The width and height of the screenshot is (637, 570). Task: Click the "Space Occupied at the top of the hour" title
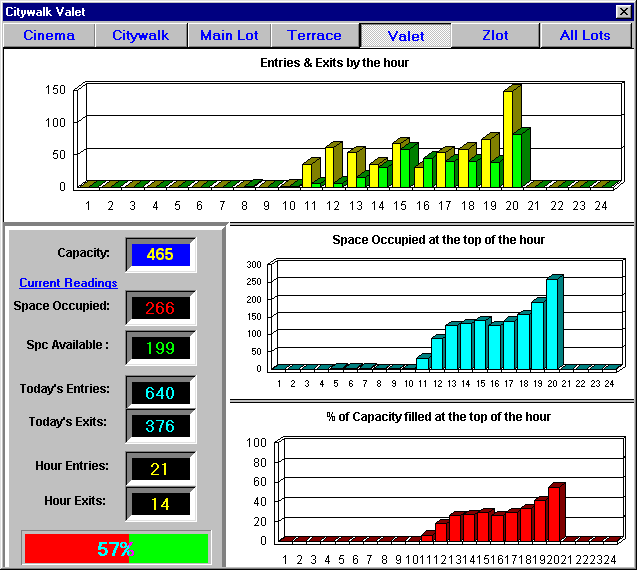pyautogui.click(x=438, y=240)
